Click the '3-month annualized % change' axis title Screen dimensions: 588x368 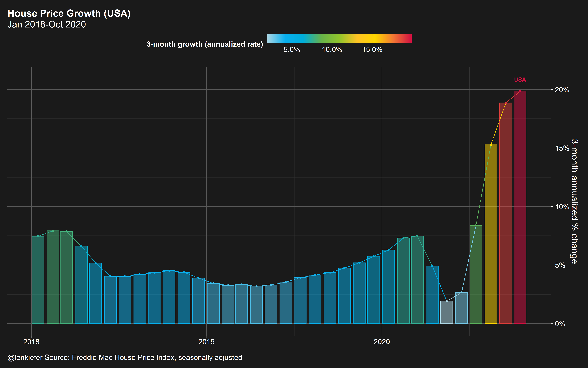click(575, 201)
